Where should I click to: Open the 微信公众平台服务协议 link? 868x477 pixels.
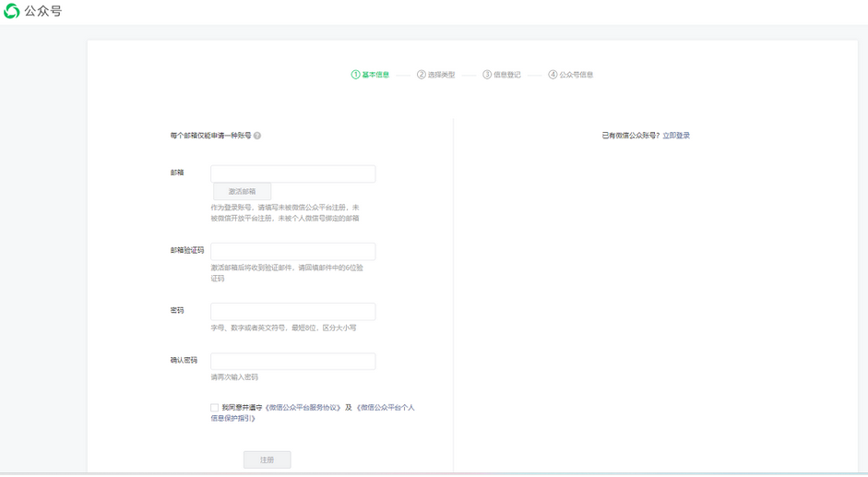[304, 408]
